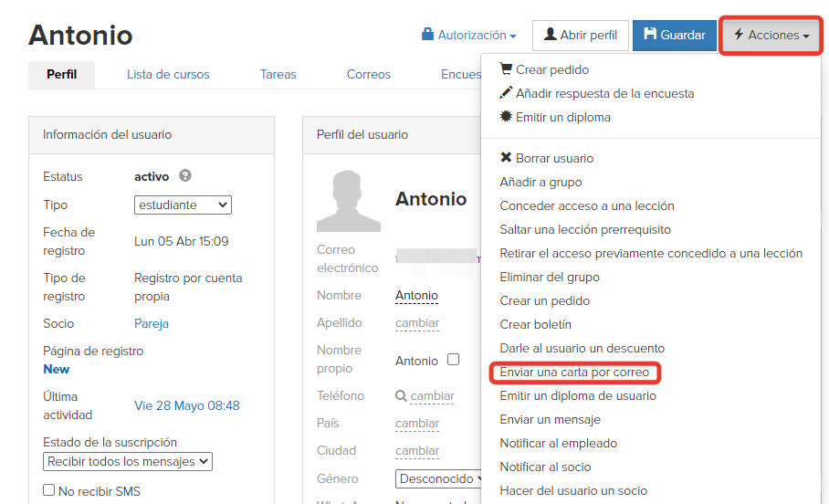Viewport: 829px width, 504px height.
Task: Click the blue Guardar button
Action: click(x=675, y=35)
